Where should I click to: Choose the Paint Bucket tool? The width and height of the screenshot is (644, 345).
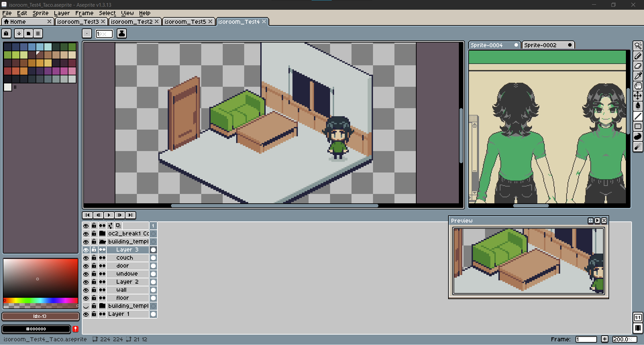(x=638, y=106)
